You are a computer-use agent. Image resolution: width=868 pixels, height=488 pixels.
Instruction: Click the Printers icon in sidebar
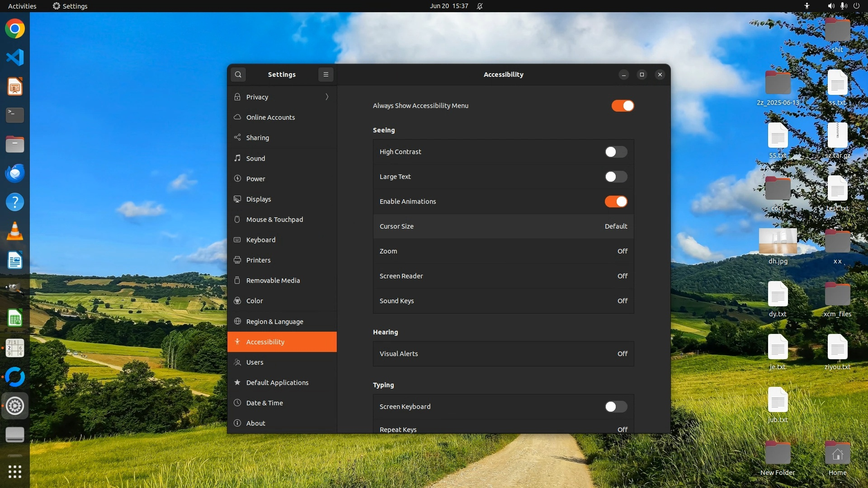237,260
